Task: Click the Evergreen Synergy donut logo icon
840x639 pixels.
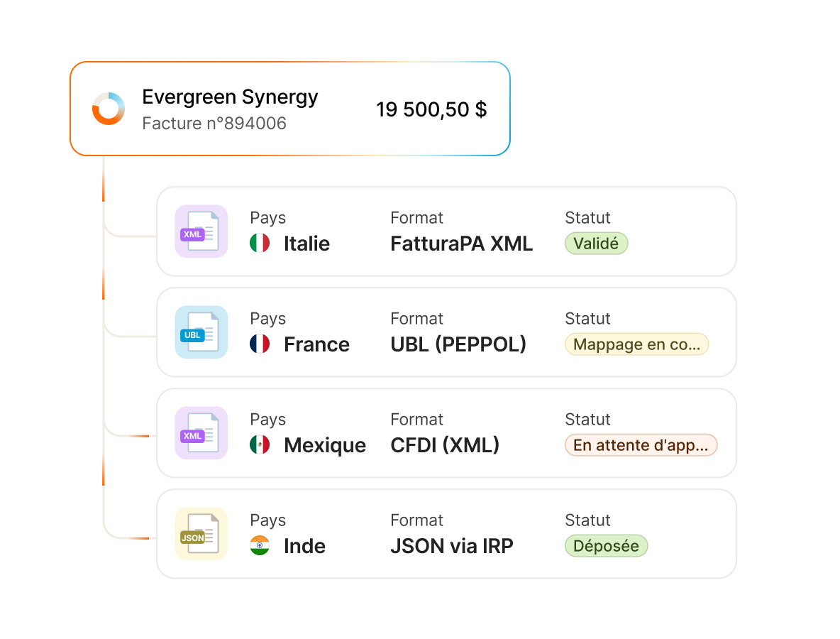Action: [x=109, y=109]
